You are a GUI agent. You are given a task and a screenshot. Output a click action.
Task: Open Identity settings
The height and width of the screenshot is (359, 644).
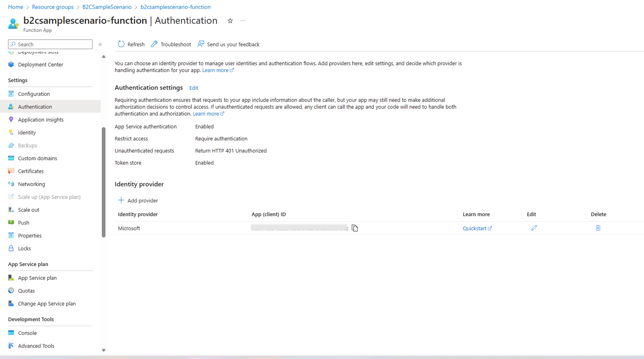[x=27, y=132]
